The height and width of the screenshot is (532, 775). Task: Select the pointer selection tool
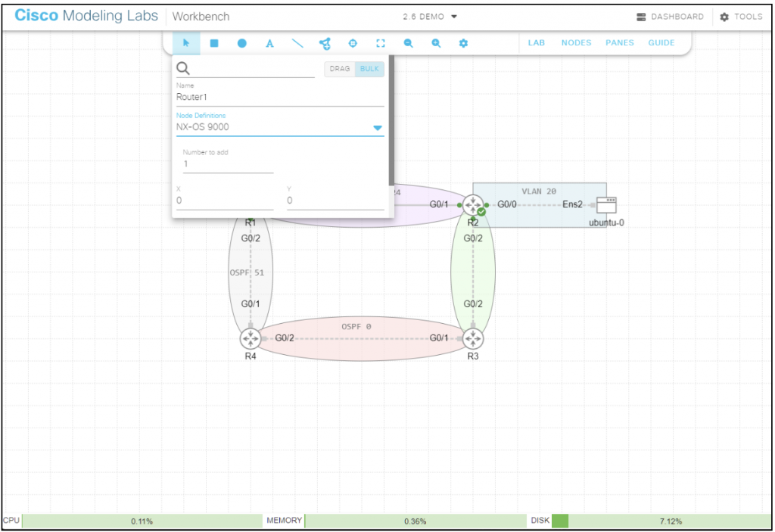click(185, 43)
